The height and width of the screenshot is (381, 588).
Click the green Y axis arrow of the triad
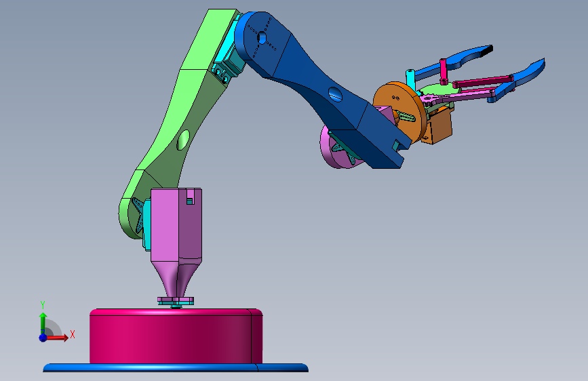pos(43,322)
